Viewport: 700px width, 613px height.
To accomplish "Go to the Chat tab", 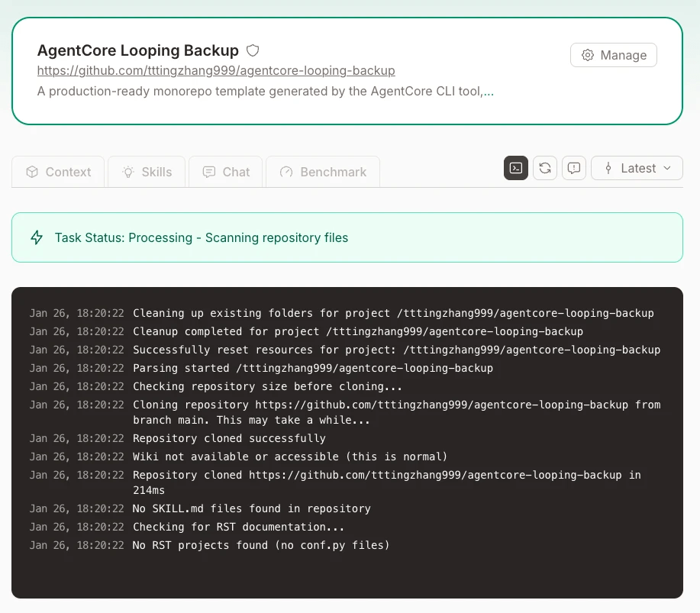I will pyautogui.click(x=226, y=172).
